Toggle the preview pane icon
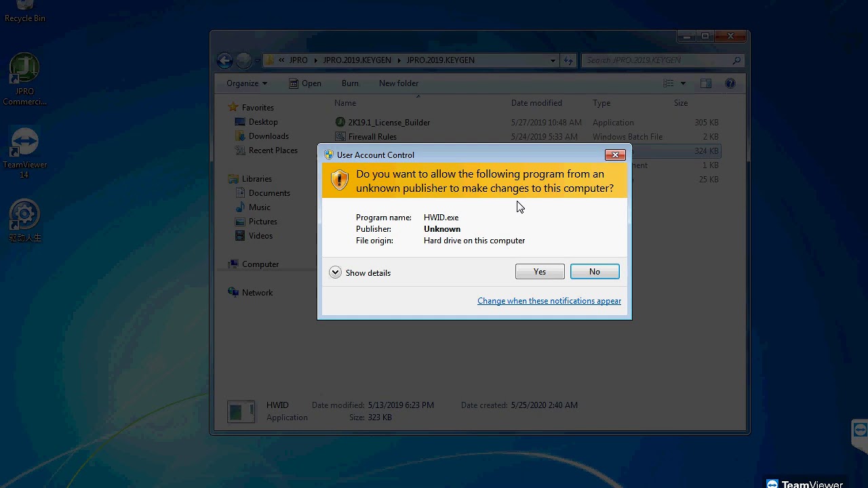 [x=706, y=83]
